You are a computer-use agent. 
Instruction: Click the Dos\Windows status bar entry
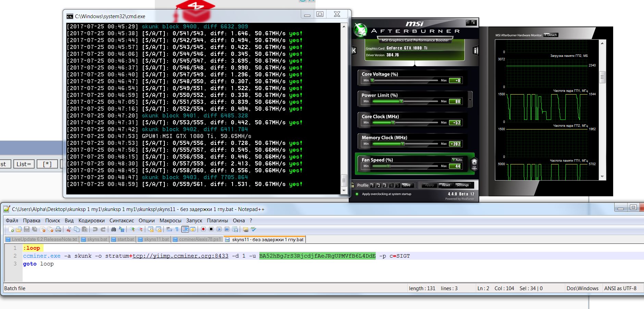tap(582, 288)
